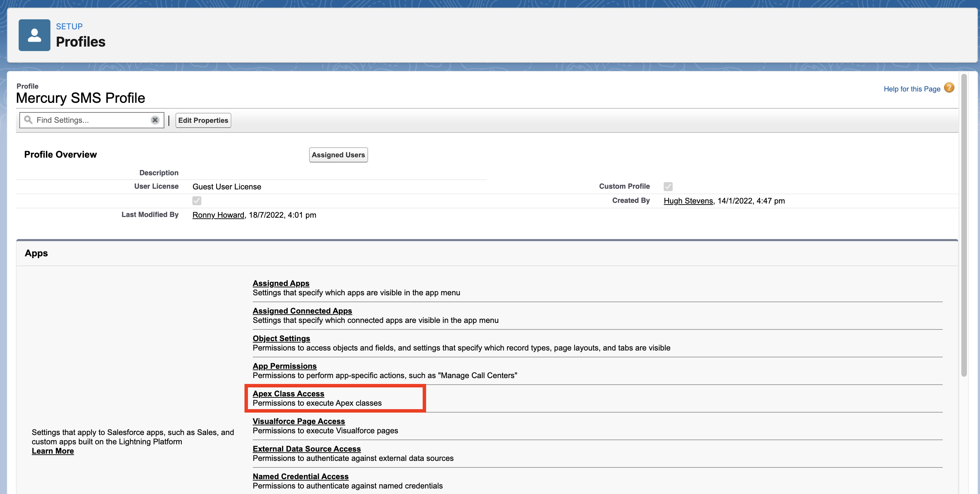The width and height of the screenshot is (980, 494).
Task: Open Visualforce Page Access link
Action: pyautogui.click(x=299, y=422)
